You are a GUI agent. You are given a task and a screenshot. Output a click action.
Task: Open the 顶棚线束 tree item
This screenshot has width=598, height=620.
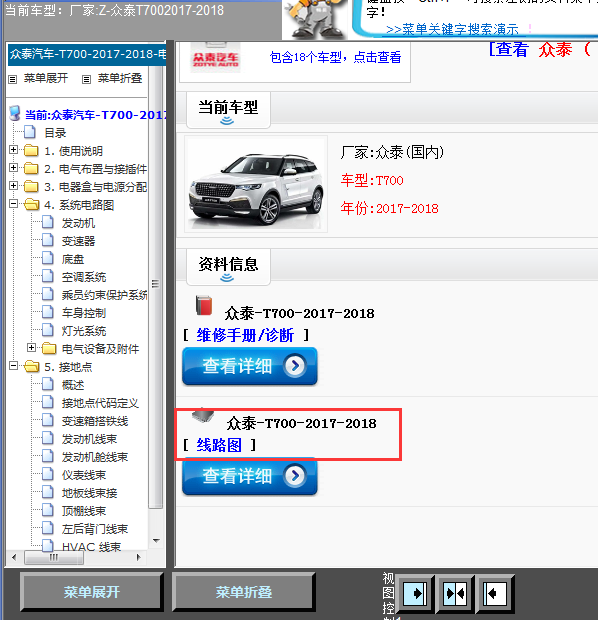click(84, 511)
